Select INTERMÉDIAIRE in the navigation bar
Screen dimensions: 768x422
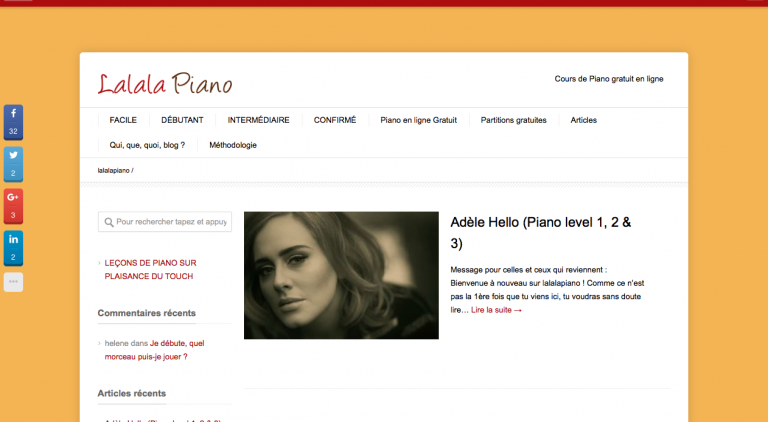[x=258, y=120]
